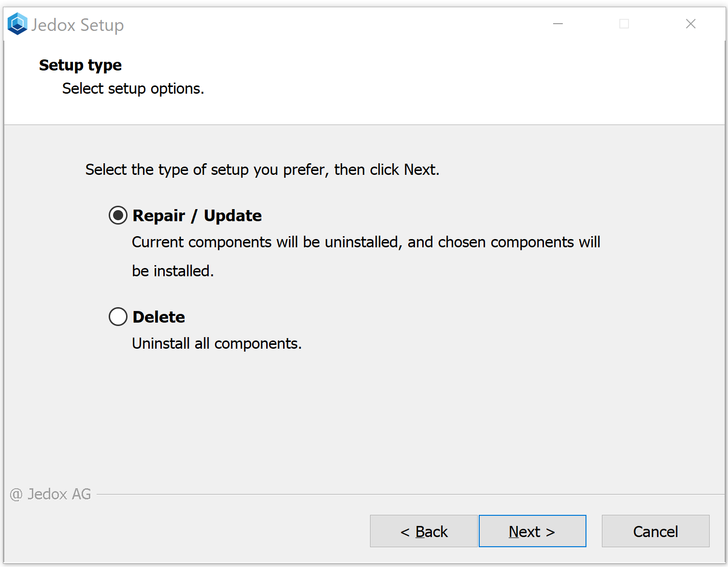
Task: Minimize the Jedox Setup window
Action: point(558,24)
